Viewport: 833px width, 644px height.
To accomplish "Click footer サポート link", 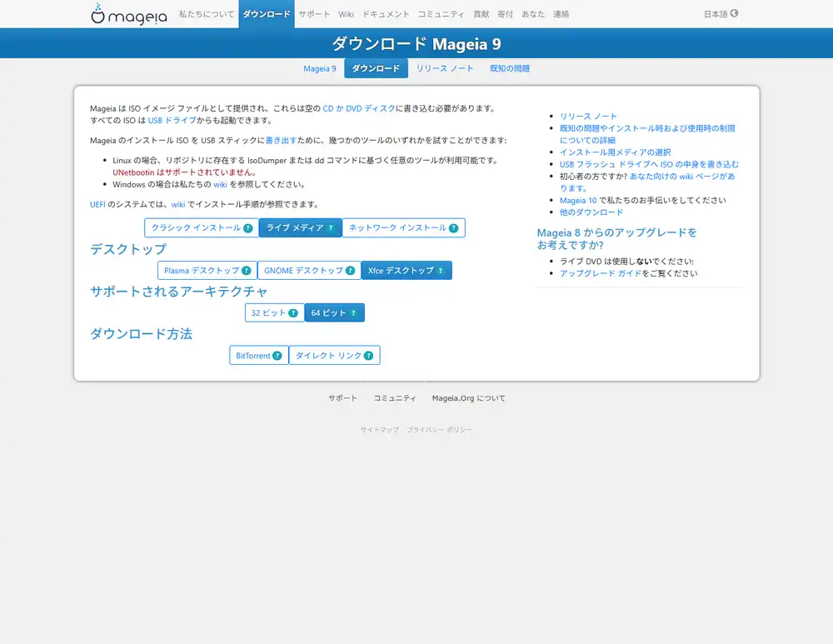I will point(342,398).
